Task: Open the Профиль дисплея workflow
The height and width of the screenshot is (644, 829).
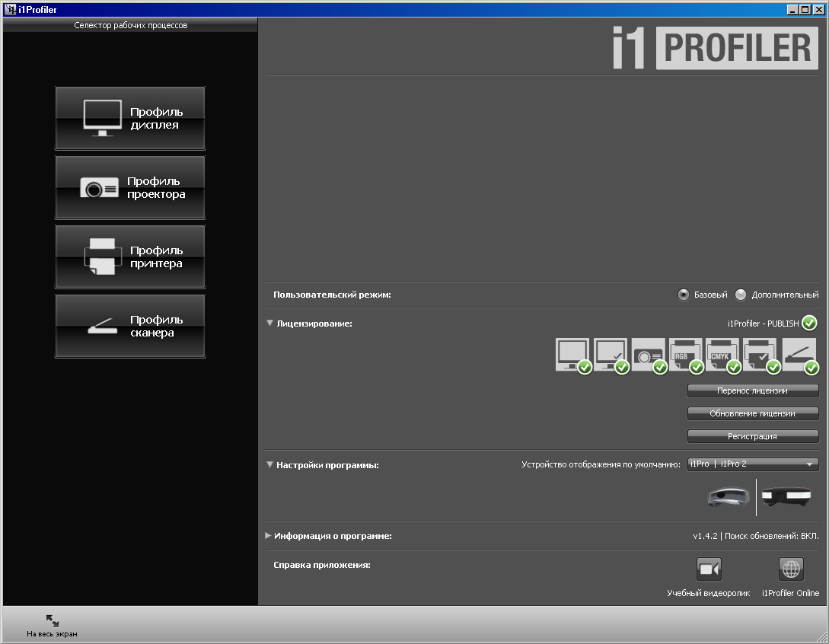Action: click(130, 119)
